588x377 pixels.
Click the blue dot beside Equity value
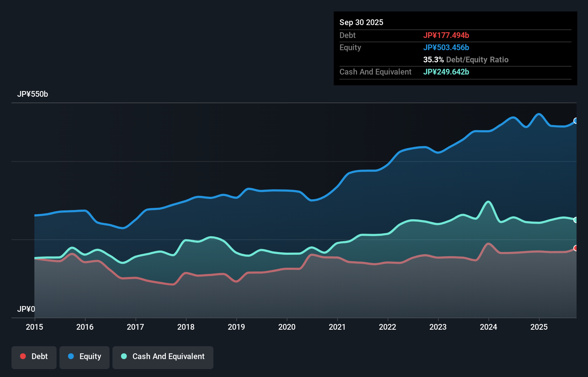click(447, 47)
